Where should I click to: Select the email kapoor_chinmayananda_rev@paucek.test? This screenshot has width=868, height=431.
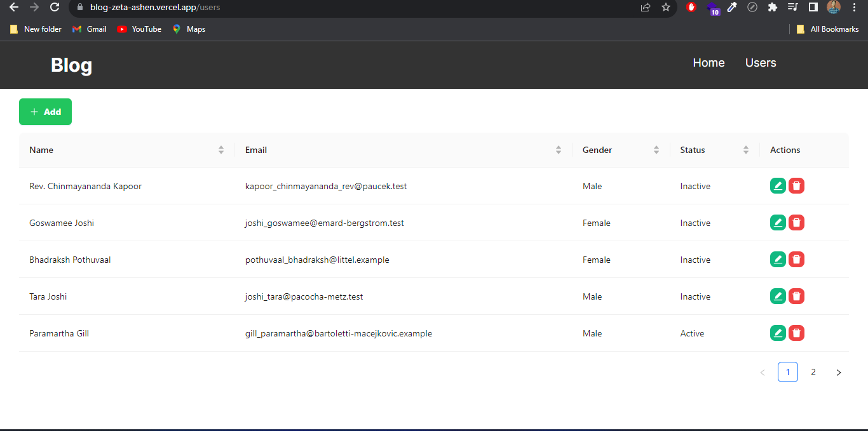pos(326,186)
